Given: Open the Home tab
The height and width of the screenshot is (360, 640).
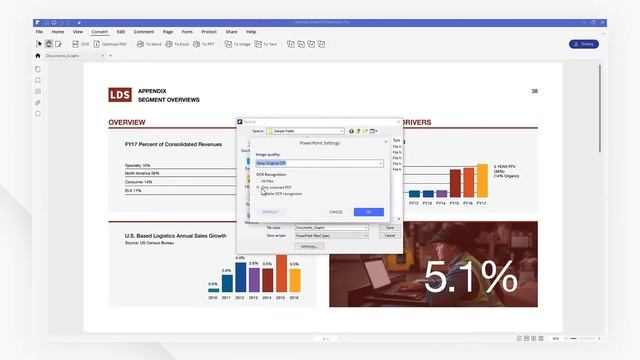Looking at the screenshot, I should tap(58, 32).
